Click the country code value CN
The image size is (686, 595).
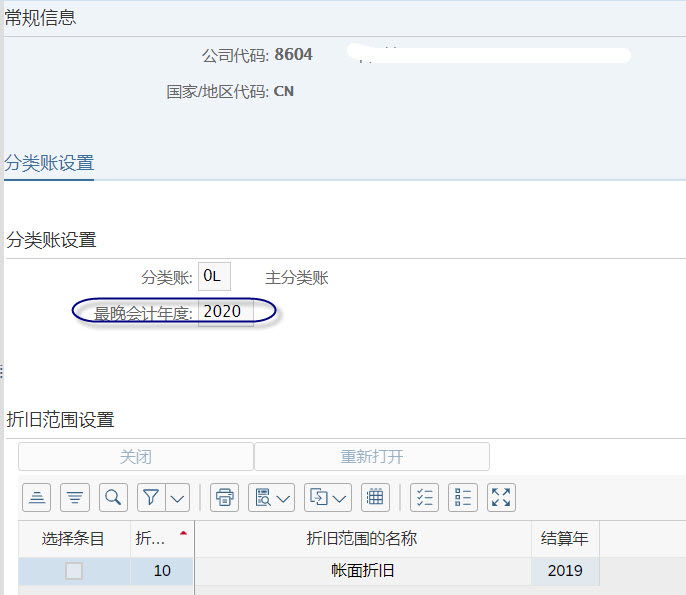[284, 91]
